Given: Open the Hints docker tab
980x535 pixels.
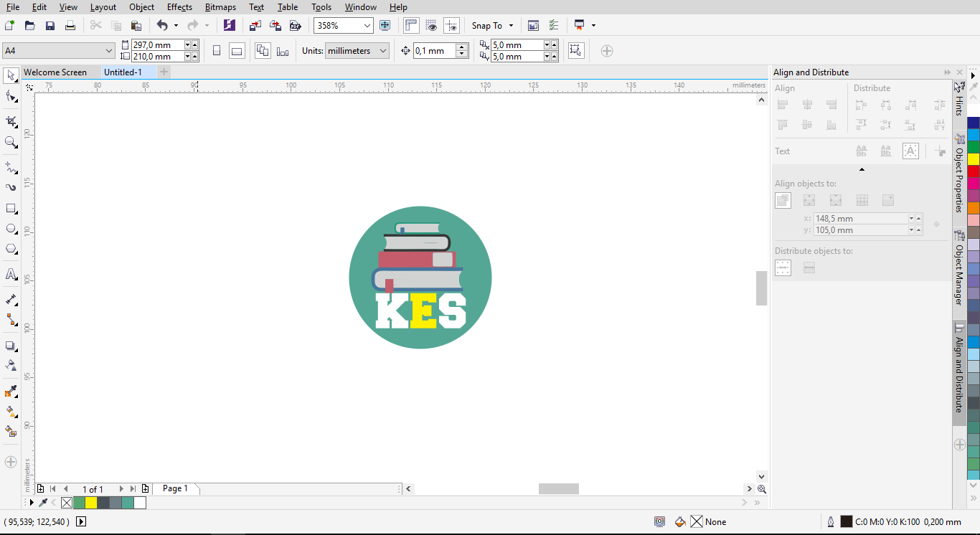Looking at the screenshot, I should click(x=959, y=99).
